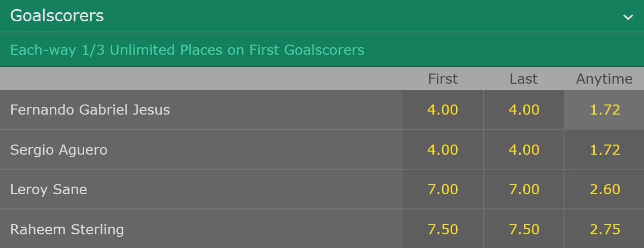This screenshot has height=248, width=644.
Task: Open Each-way 1/3 Unlimited Places link
Action: click(187, 50)
